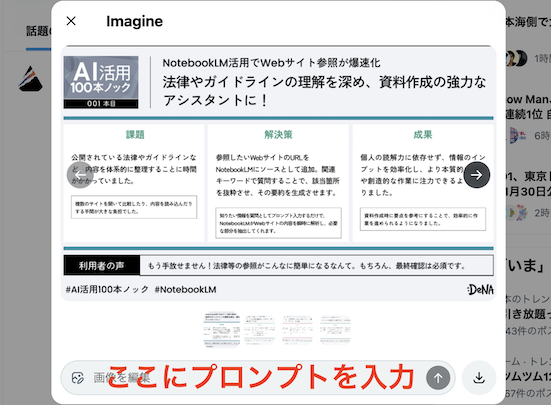
Task: Advance to the next image with right arrow
Action: click(477, 175)
